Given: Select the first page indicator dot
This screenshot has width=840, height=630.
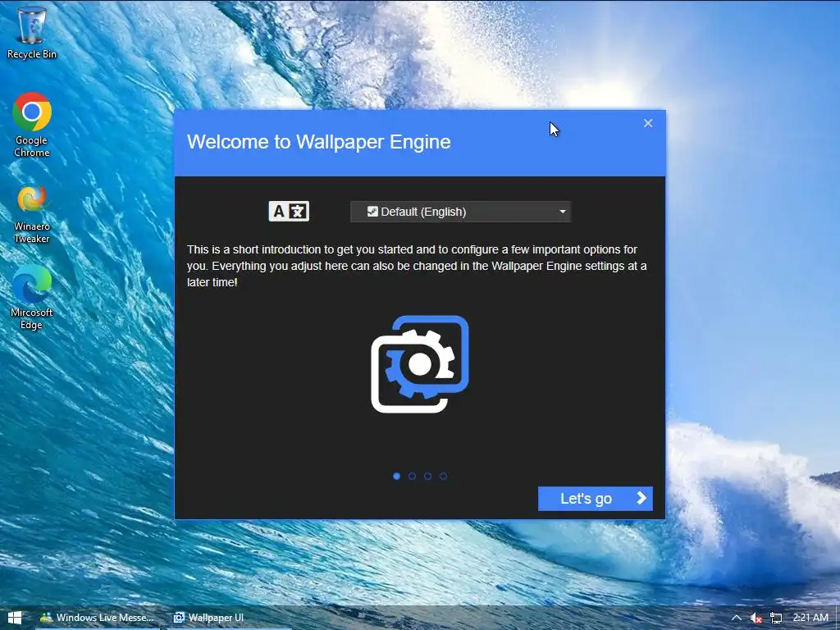Looking at the screenshot, I should point(396,477).
